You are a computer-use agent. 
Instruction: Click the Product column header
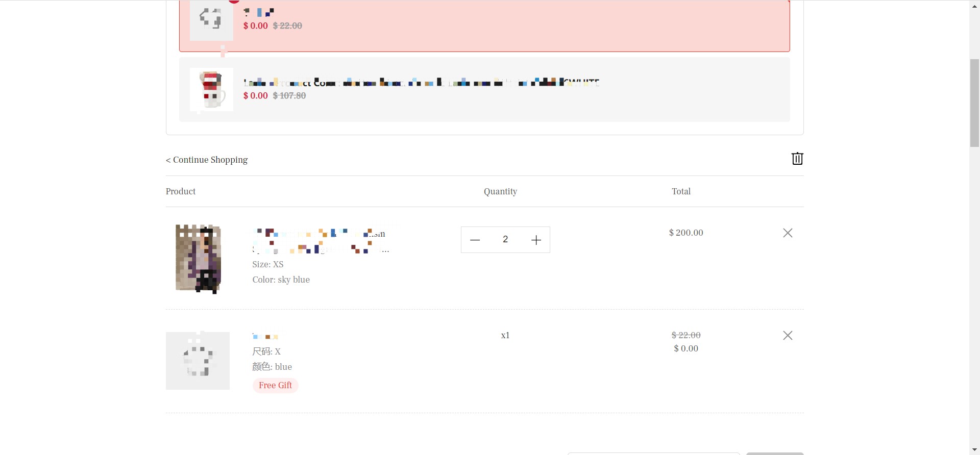pos(181,191)
